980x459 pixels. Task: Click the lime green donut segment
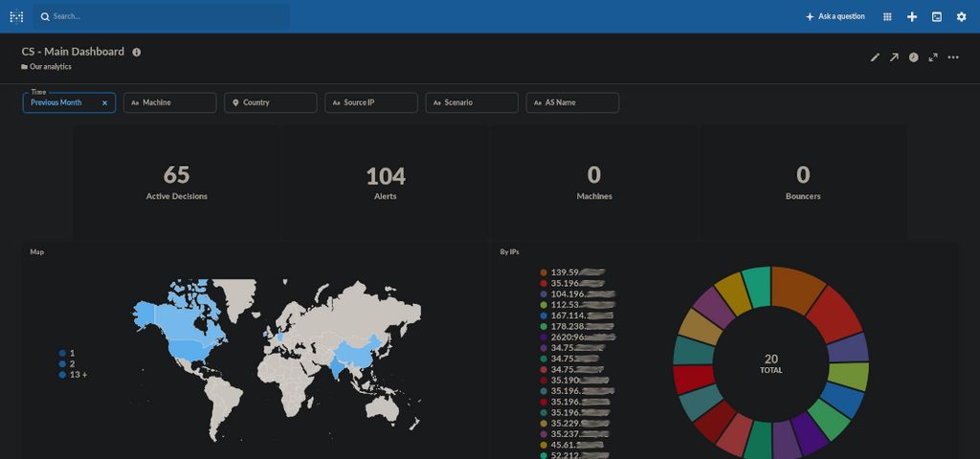pos(848,376)
